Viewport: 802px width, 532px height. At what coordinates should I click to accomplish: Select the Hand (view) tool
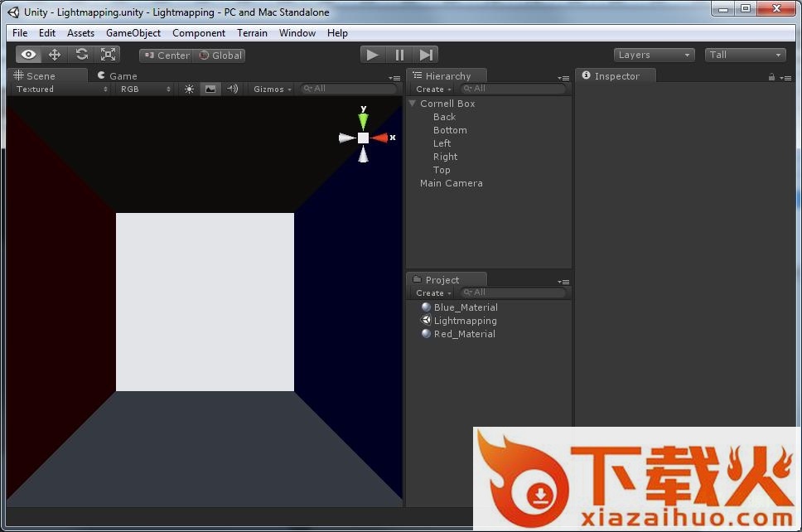click(29, 55)
